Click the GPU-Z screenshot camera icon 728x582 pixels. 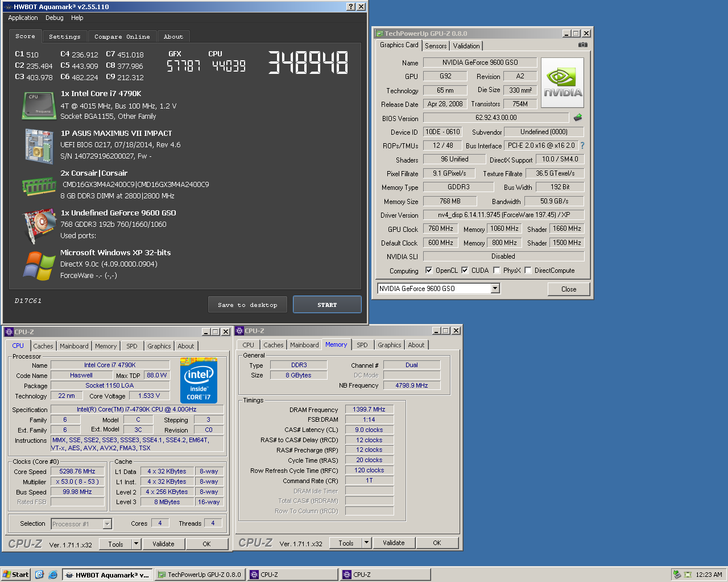point(582,44)
